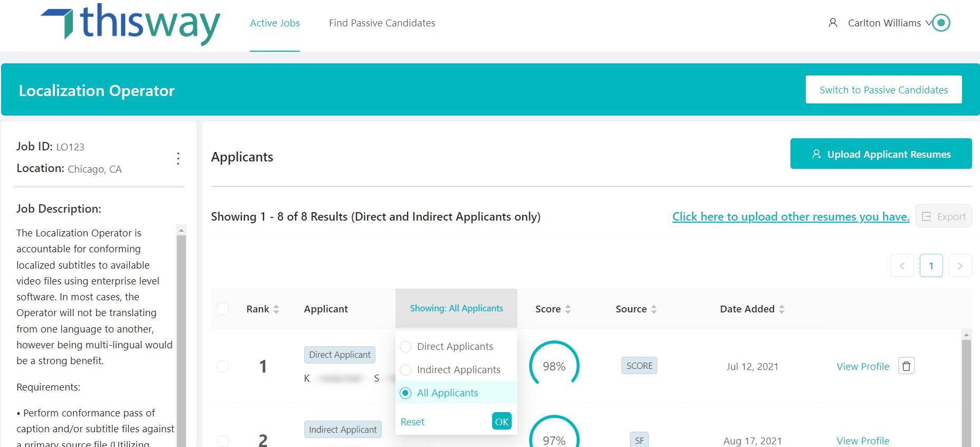Click the job description scrollbar
The image size is (980, 447).
[x=181, y=340]
